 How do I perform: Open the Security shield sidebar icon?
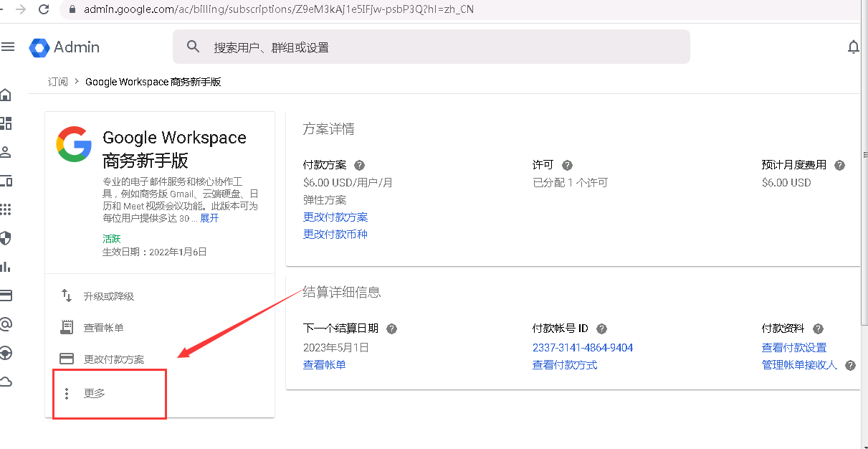[x=6, y=238]
